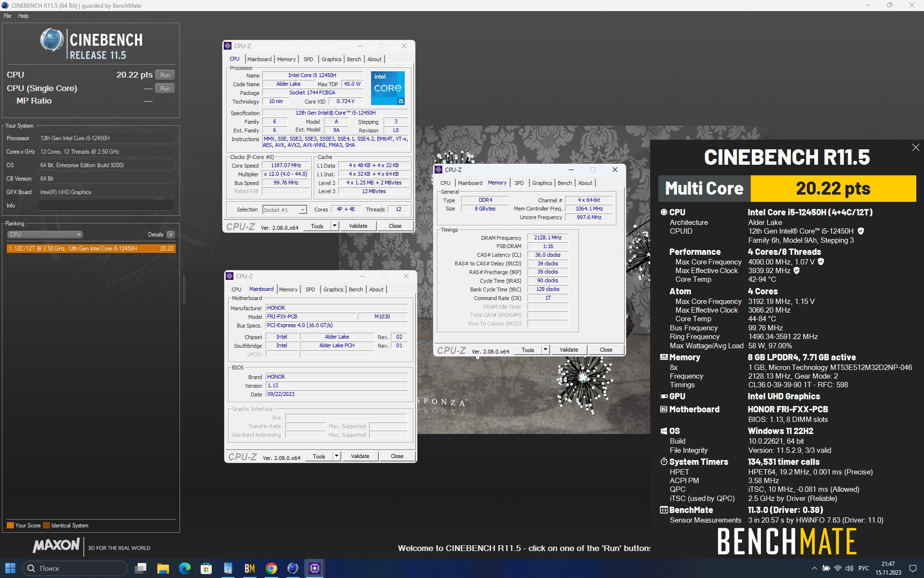
Task: Click the GPU section icon in BenchMate
Action: pyautogui.click(x=664, y=396)
